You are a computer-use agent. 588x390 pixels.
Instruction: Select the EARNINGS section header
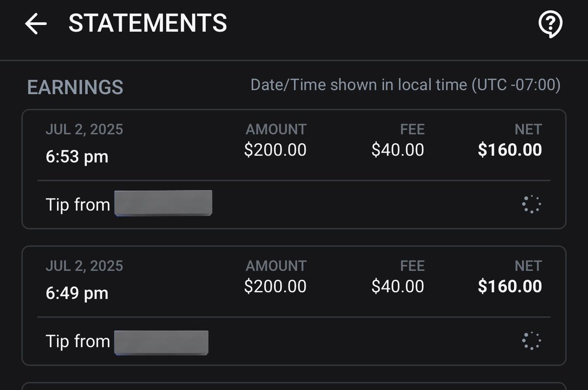pos(75,87)
